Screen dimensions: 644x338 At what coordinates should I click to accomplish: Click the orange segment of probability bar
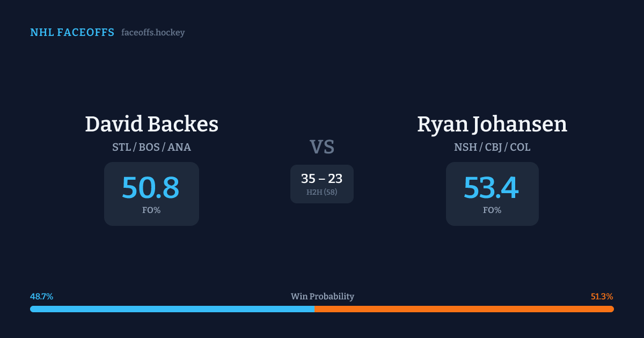(464, 309)
